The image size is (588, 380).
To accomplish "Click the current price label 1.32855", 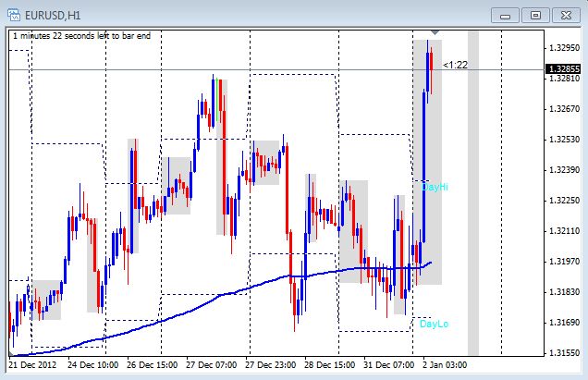I will pyautogui.click(x=564, y=69).
